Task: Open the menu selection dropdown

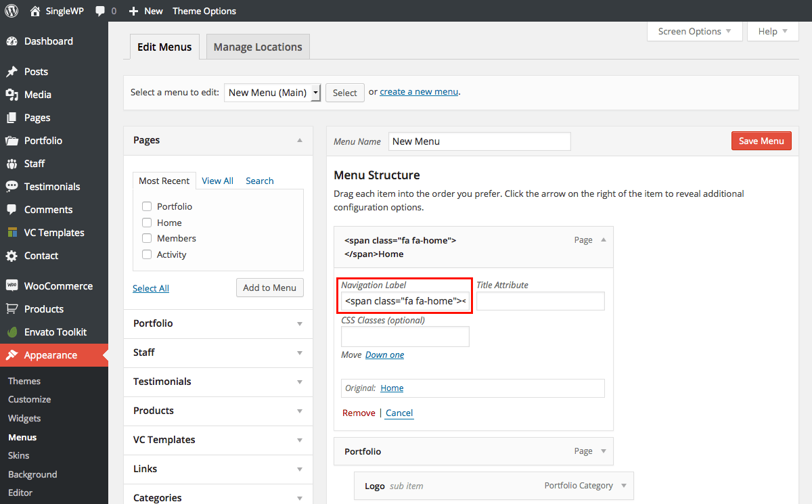Action: (272, 93)
